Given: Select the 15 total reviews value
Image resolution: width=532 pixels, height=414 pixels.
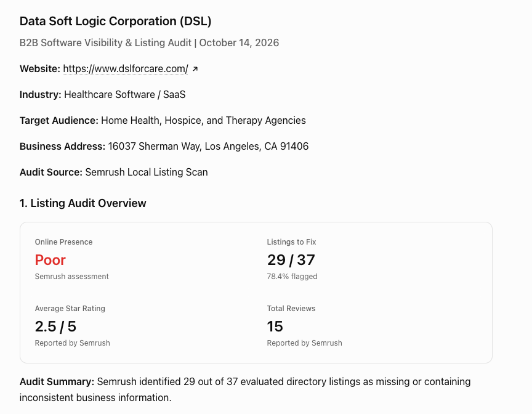Looking at the screenshot, I should point(275,327).
